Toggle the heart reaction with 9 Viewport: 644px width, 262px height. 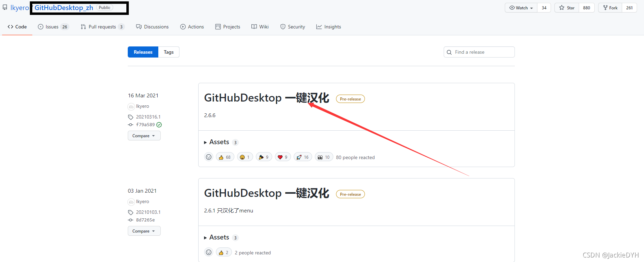(283, 157)
